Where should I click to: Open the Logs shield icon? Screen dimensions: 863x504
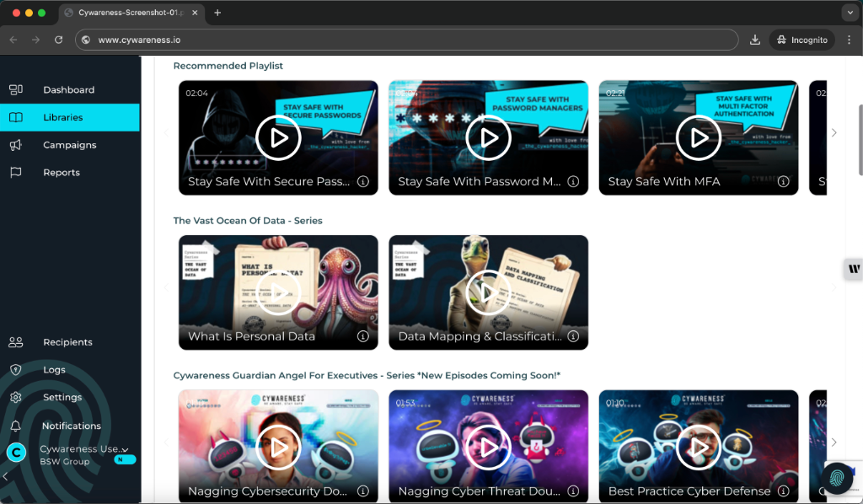click(16, 370)
